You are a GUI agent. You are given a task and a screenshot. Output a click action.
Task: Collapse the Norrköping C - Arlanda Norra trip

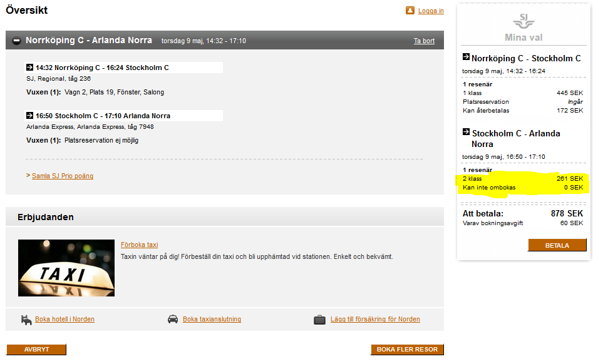coord(16,41)
